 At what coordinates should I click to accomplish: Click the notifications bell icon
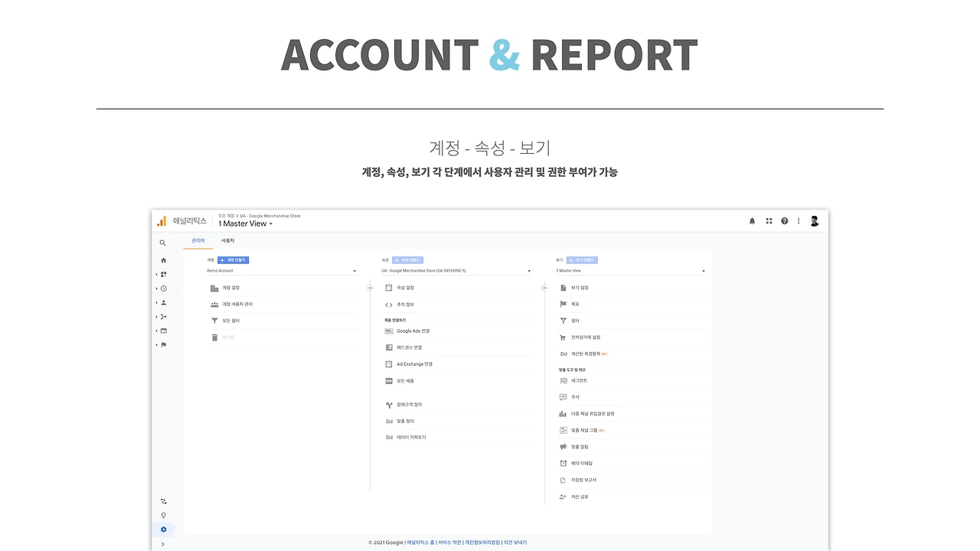click(751, 220)
